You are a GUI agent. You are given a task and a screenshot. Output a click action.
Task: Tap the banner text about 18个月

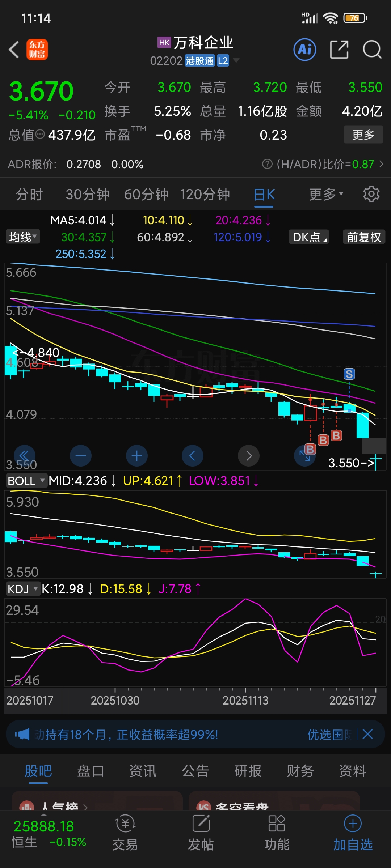pos(127,734)
